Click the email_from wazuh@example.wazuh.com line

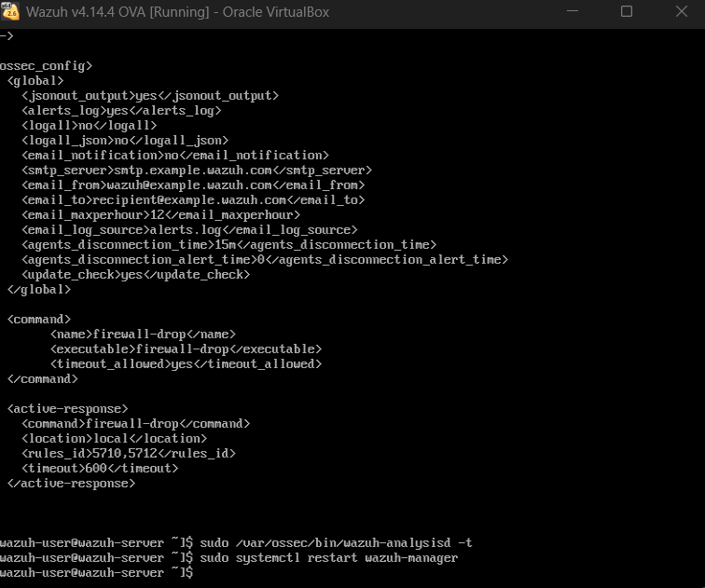(x=193, y=185)
